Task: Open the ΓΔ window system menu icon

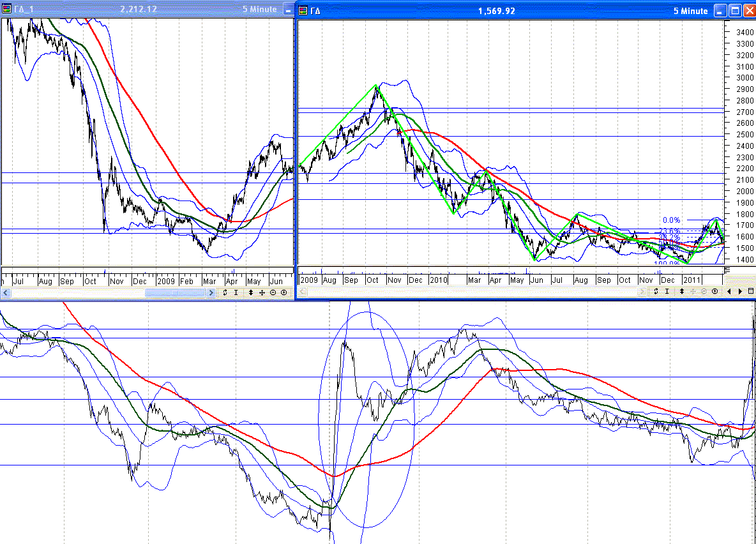Action: point(303,11)
